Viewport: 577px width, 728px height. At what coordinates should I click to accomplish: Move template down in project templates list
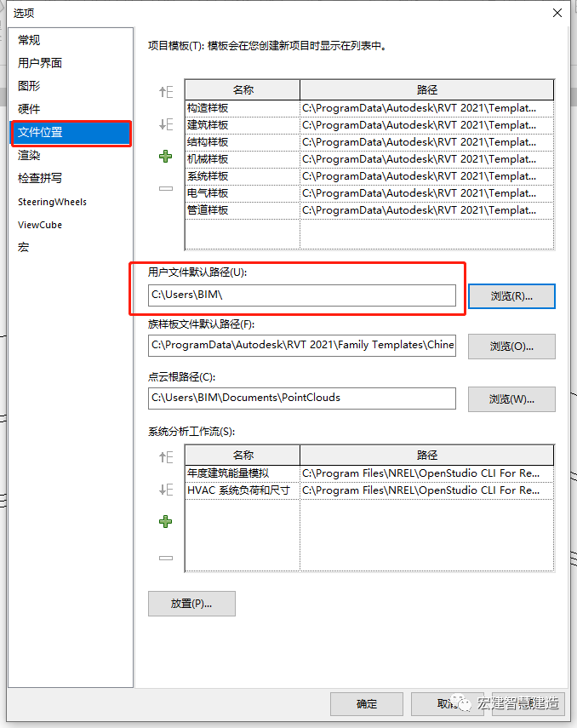click(x=166, y=124)
